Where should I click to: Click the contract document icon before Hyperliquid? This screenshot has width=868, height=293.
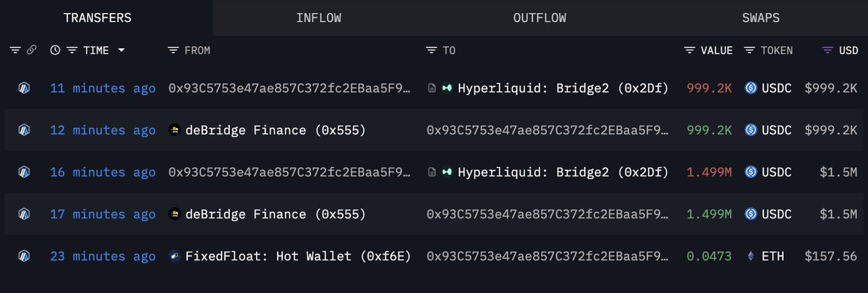tap(432, 88)
